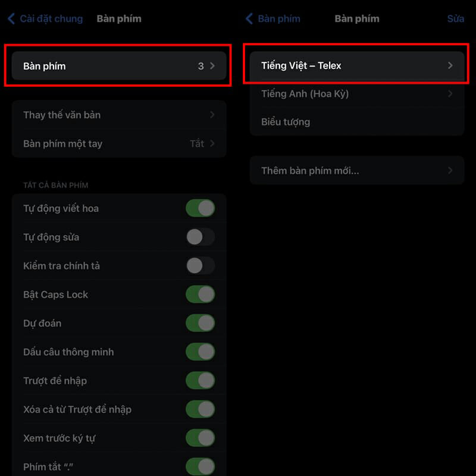Toggle the Tự động viết hoa switch

click(200, 208)
